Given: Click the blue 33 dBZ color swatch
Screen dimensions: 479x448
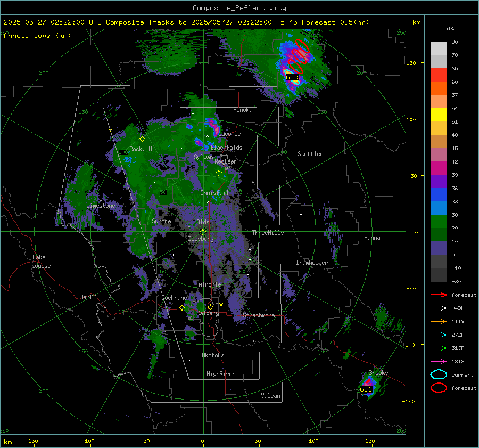Looking at the screenshot, I should (439, 195).
